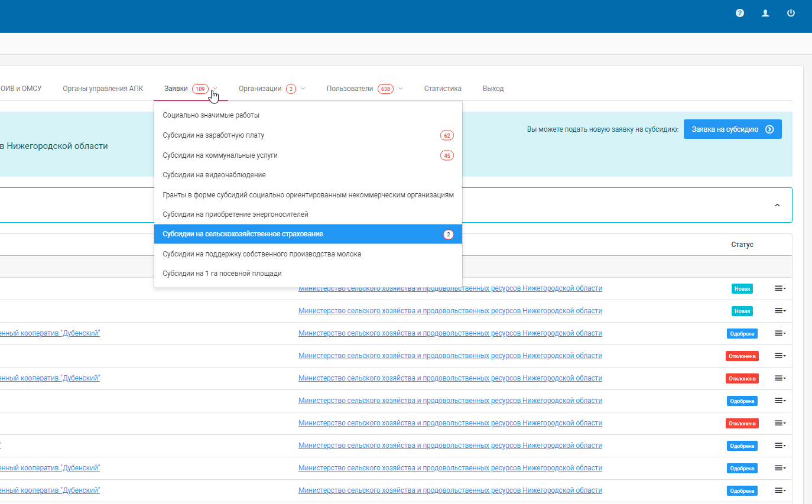Open row menu icon for first Новая request
This screenshot has height=504, width=812.
(780, 288)
